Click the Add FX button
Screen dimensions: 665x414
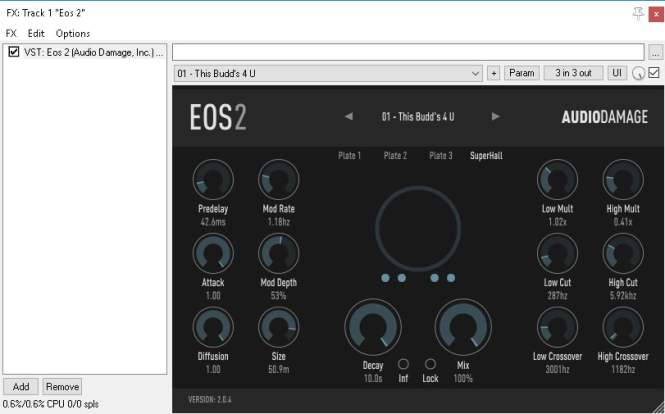coord(21,386)
